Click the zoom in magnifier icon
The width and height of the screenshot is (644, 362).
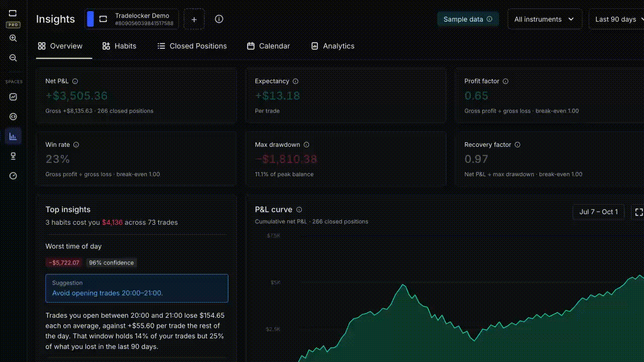[13, 38]
